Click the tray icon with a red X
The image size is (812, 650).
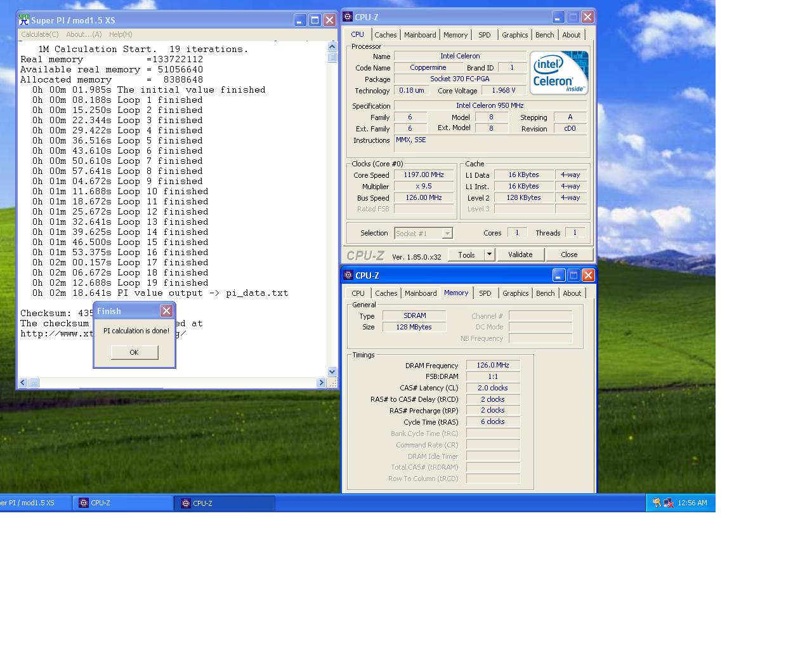point(668,503)
